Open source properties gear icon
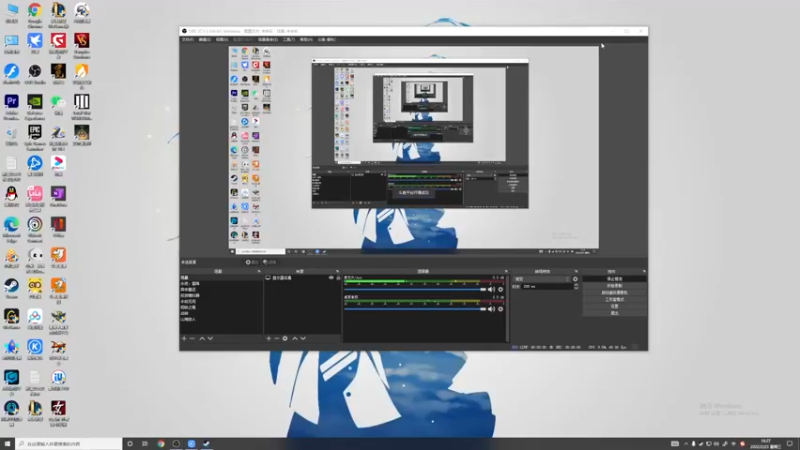800x450 pixels. click(285, 338)
